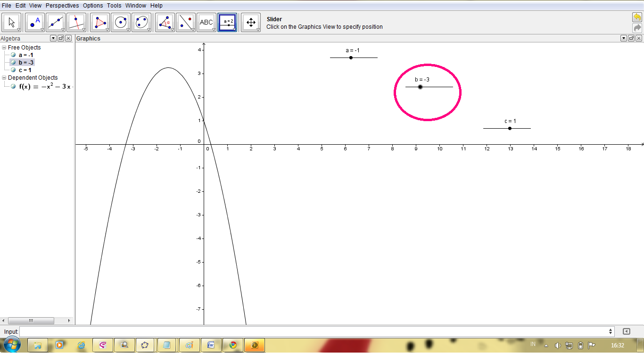Open the Tools menu

(114, 6)
